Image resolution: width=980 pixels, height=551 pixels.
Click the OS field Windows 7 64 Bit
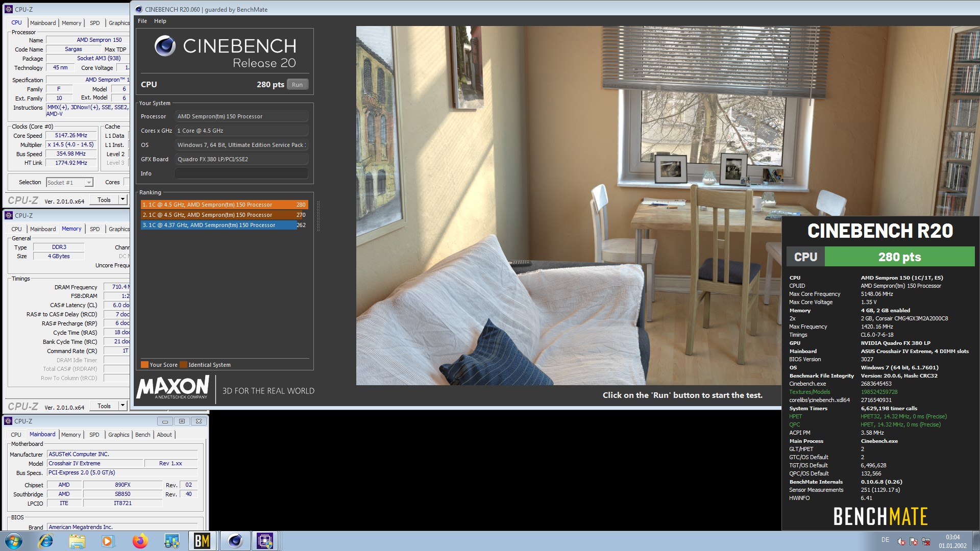pyautogui.click(x=241, y=145)
